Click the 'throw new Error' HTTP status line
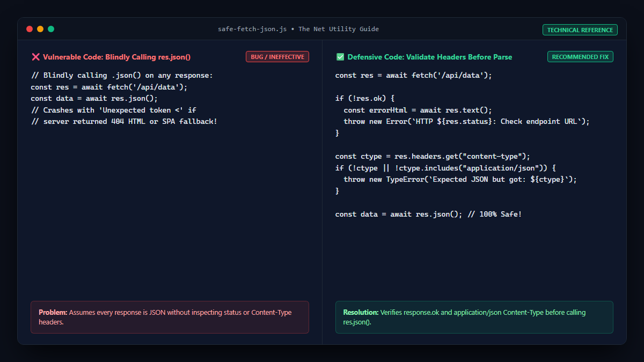 point(467,122)
